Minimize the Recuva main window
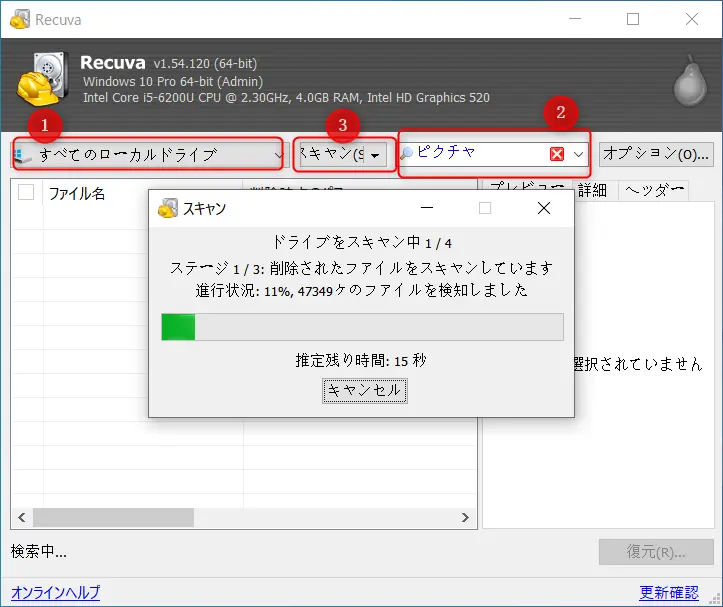 pos(575,19)
